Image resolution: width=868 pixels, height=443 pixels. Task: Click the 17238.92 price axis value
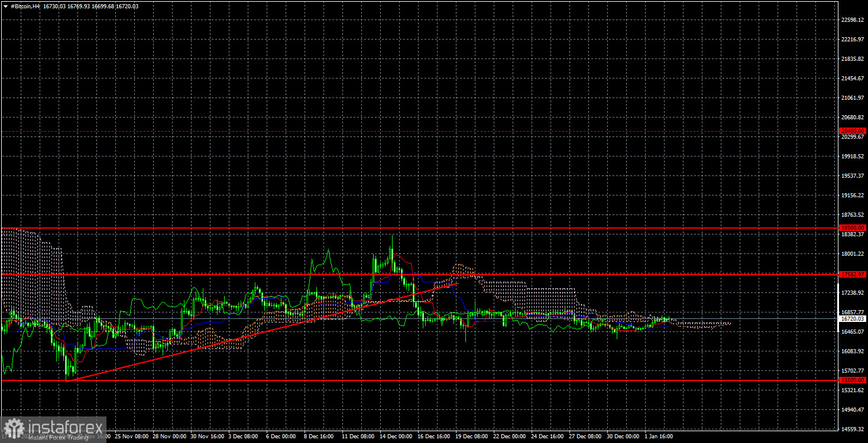pos(853,293)
